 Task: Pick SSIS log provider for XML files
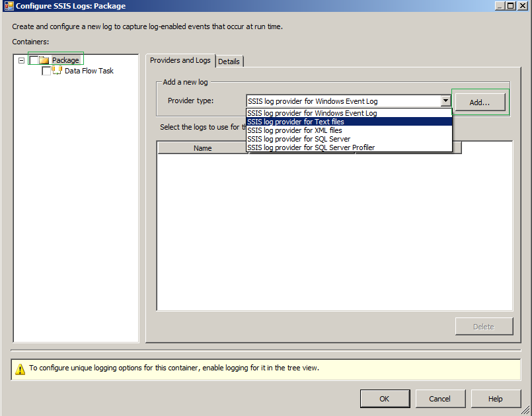pos(349,130)
